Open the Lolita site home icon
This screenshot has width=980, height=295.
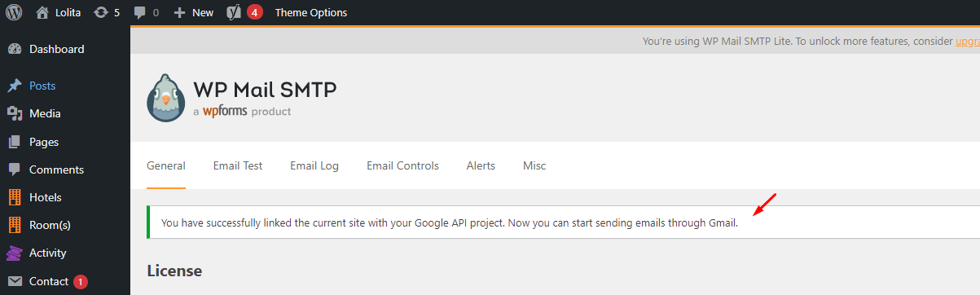(42, 12)
